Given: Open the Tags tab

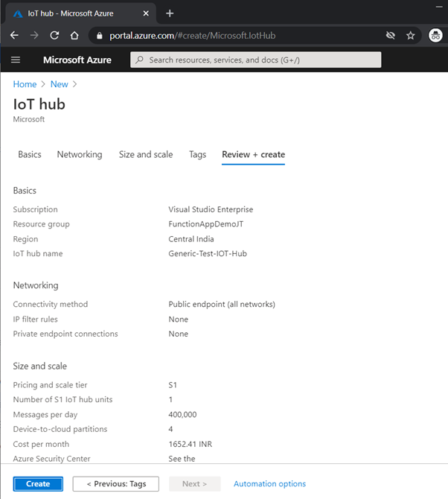Looking at the screenshot, I should 197,155.
